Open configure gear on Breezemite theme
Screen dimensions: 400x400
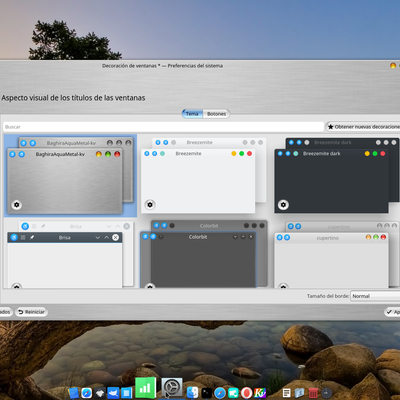(150, 205)
